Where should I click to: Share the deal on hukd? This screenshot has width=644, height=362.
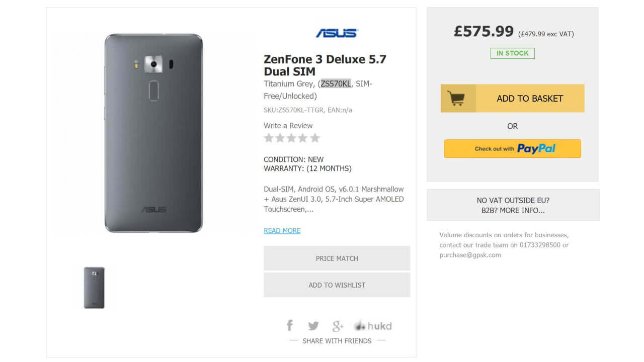point(373,325)
